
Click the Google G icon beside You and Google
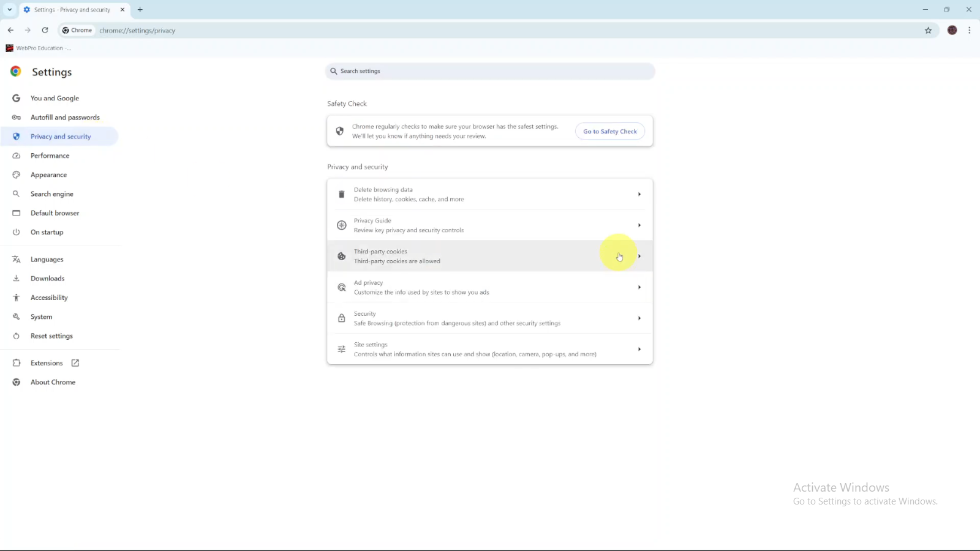click(17, 98)
